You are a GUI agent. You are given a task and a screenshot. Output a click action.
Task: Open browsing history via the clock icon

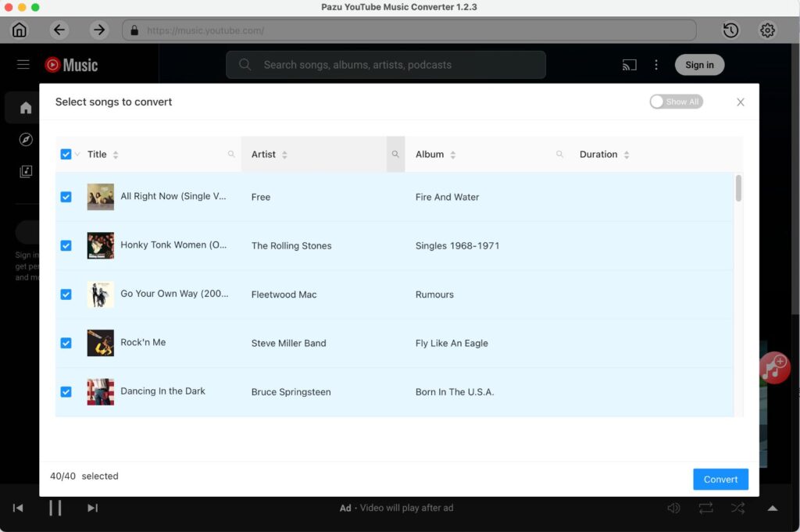tap(730, 30)
